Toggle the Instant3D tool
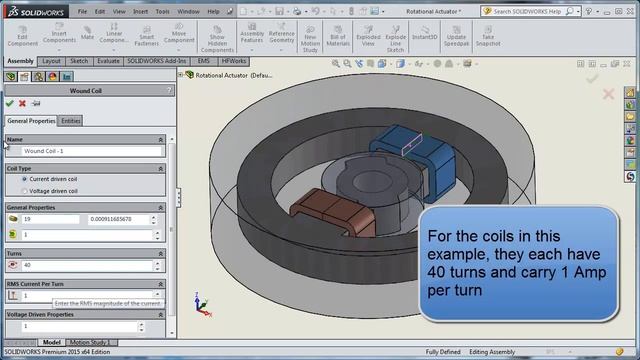The image size is (640, 360). 424,33
